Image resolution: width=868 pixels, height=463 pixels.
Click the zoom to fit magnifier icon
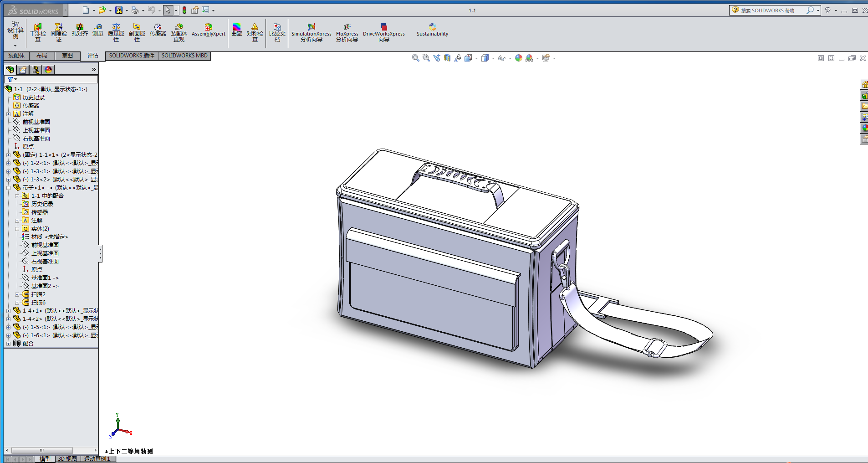pyautogui.click(x=415, y=58)
